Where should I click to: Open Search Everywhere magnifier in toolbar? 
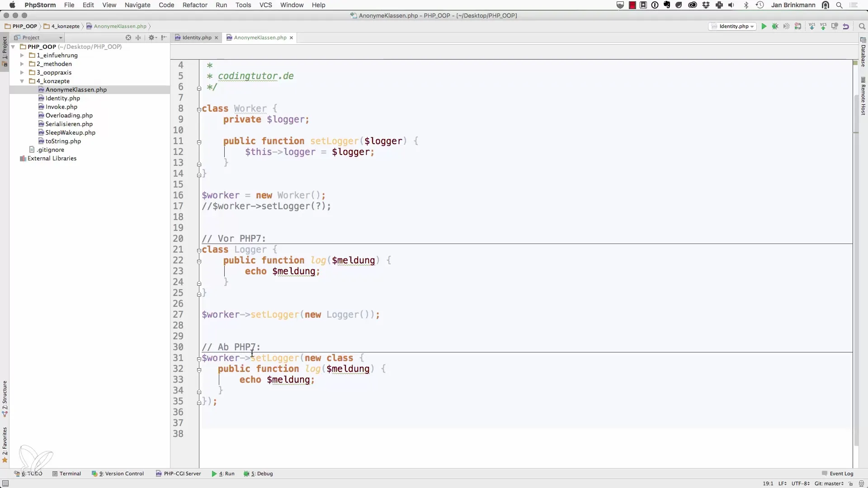(x=862, y=26)
